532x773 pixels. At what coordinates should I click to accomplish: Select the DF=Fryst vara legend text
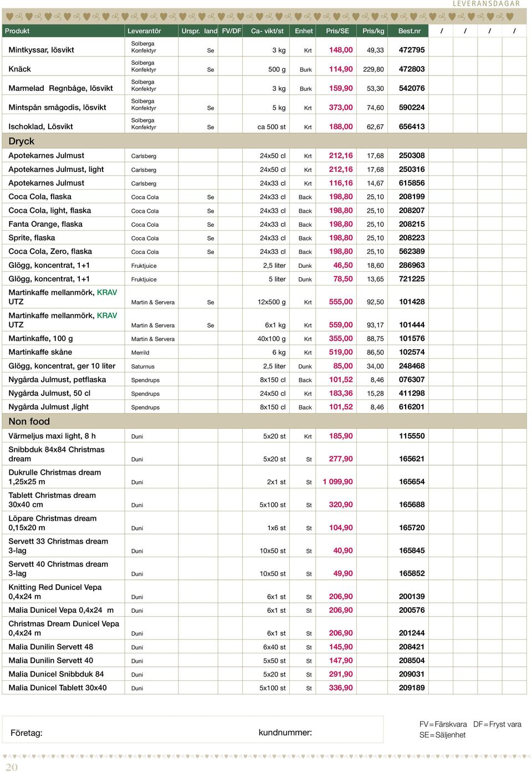(497, 724)
